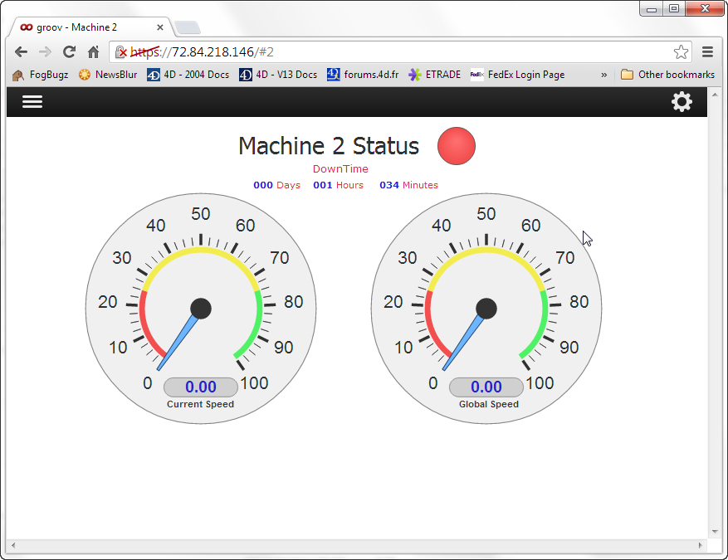The height and width of the screenshot is (560, 728).
Task: Click the Current Speed gauge needle hub
Action: pyautogui.click(x=201, y=309)
